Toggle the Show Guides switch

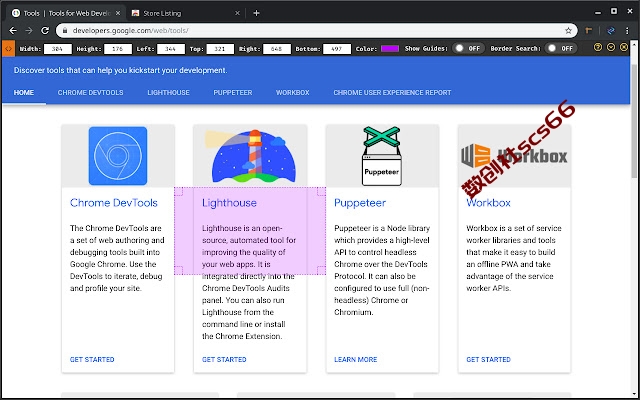469,48
